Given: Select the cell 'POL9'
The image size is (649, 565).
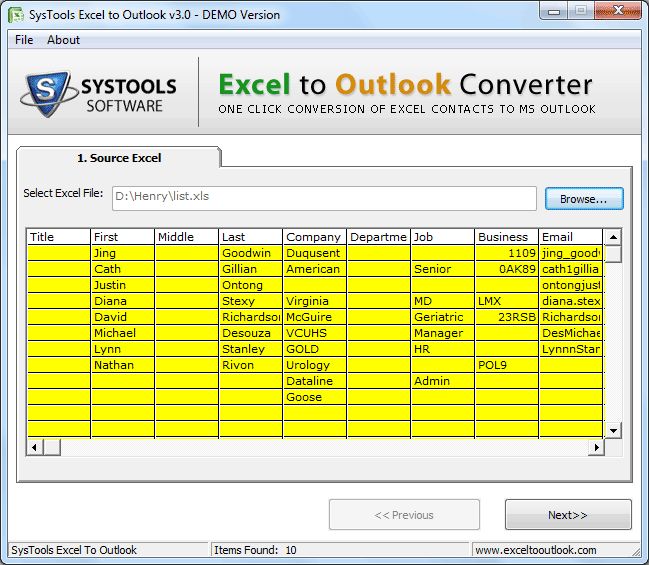Looking at the screenshot, I should pyautogui.click(x=507, y=365).
